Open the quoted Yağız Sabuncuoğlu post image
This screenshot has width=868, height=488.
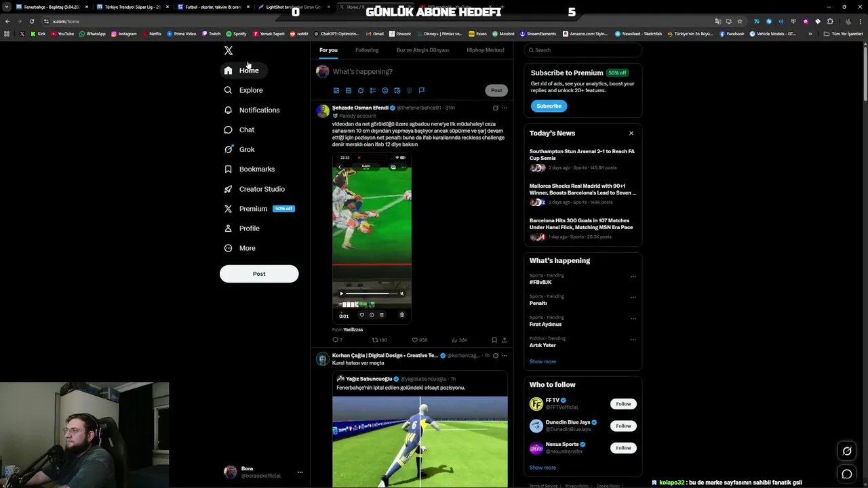[x=420, y=441]
